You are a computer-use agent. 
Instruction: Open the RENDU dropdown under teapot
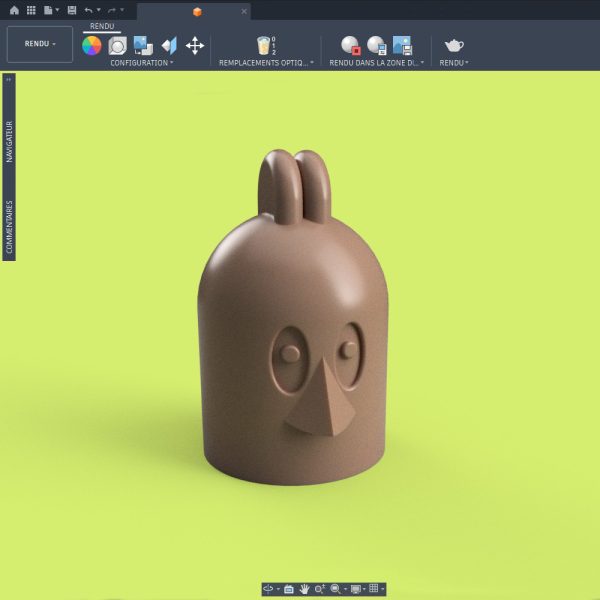pos(454,63)
